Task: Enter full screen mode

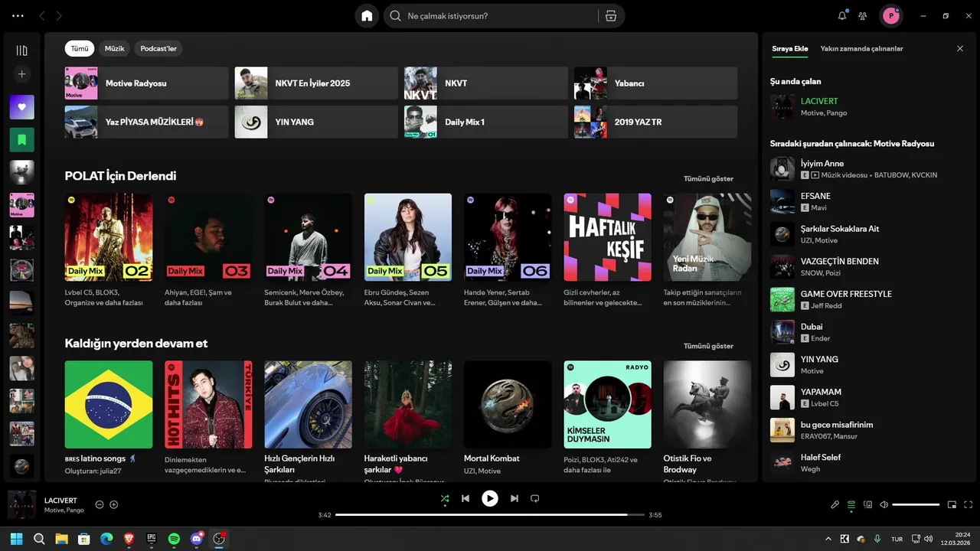Action: (969, 504)
